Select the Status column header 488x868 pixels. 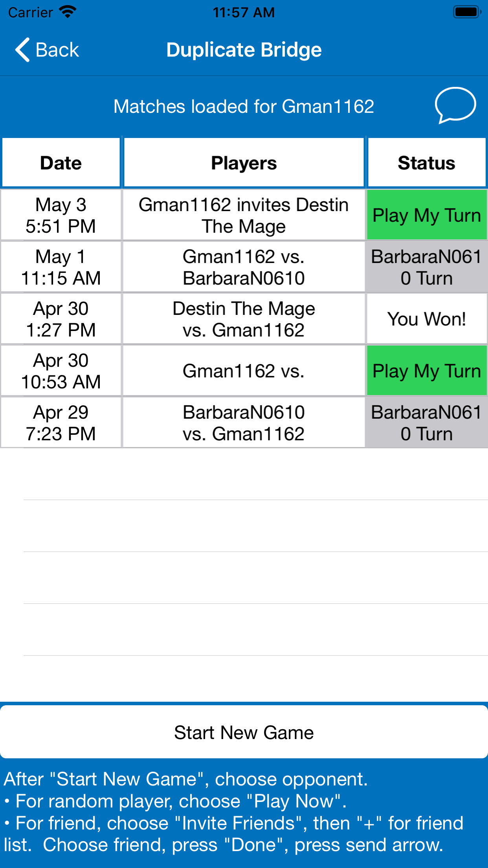click(x=427, y=163)
